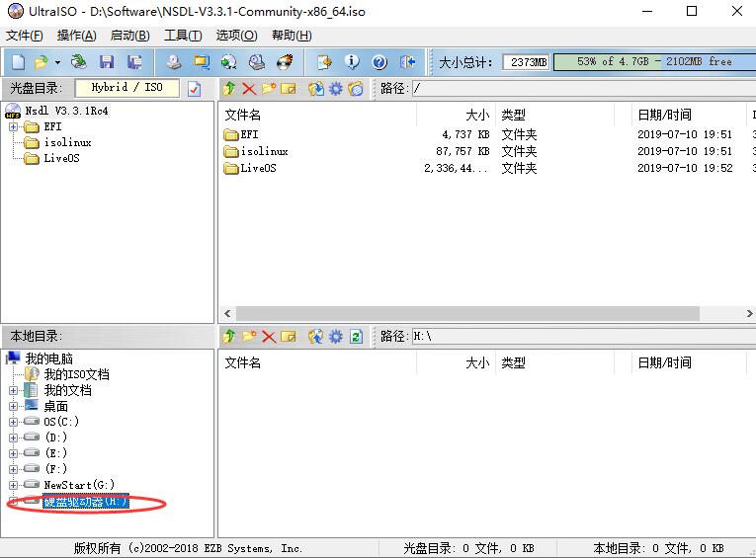This screenshot has height=558, width=756.
Task: Click the label icon after gear in disc toolbar
Action: 356,89
